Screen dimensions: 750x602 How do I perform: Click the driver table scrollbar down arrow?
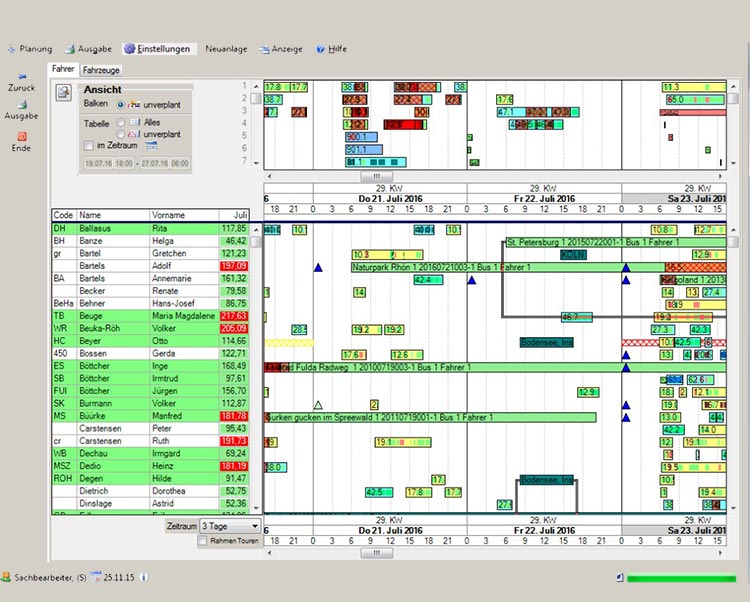[256, 508]
